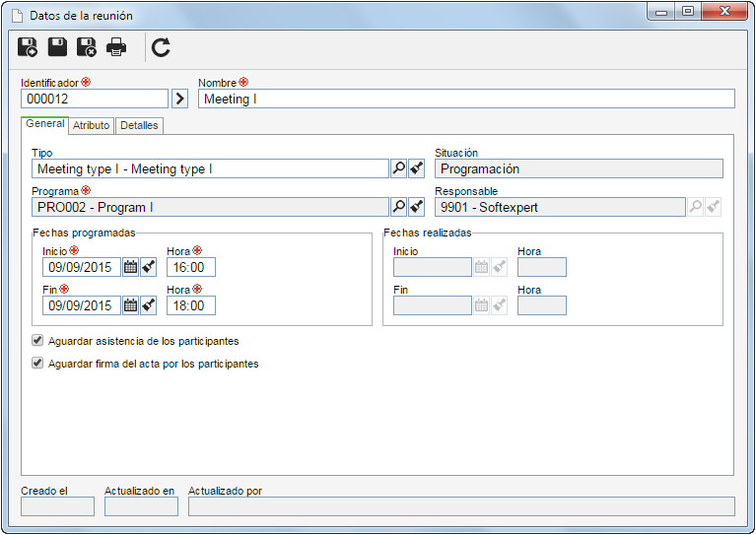Image resolution: width=756 pixels, height=535 pixels.
Task: Click the realized Inicio date field
Action: pyautogui.click(x=433, y=267)
